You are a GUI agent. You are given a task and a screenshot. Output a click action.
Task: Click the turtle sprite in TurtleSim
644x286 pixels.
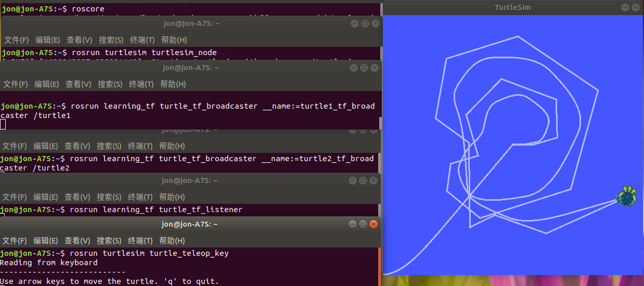click(x=627, y=196)
